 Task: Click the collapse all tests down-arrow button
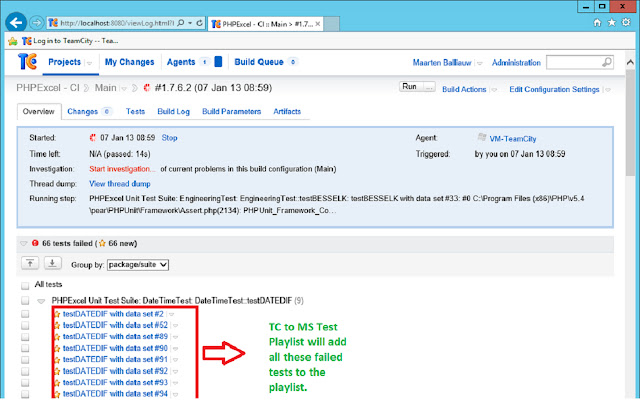(52, 263)
